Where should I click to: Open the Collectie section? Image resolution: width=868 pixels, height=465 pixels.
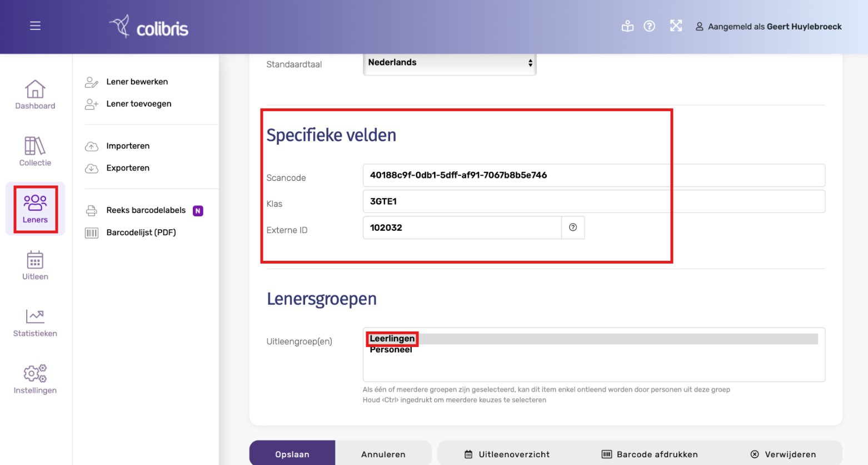pos(35,151)
